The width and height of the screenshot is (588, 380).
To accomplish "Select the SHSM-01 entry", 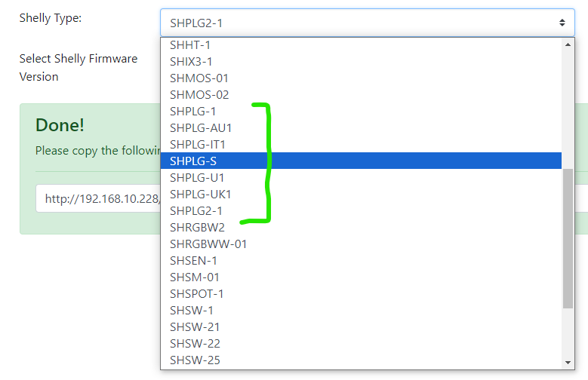I will tap(361, 277).
